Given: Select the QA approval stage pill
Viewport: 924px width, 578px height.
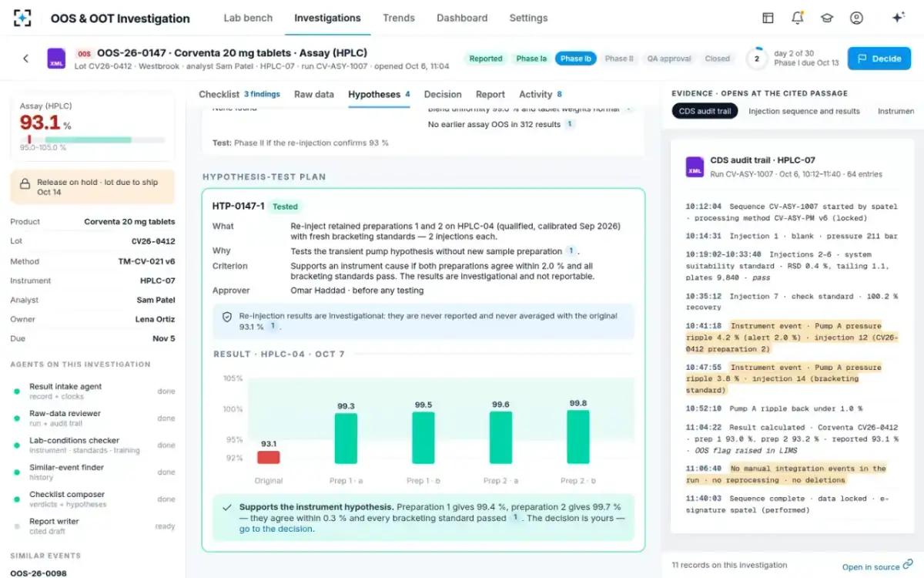Looking at the screenshot, I should pos(669,59).
